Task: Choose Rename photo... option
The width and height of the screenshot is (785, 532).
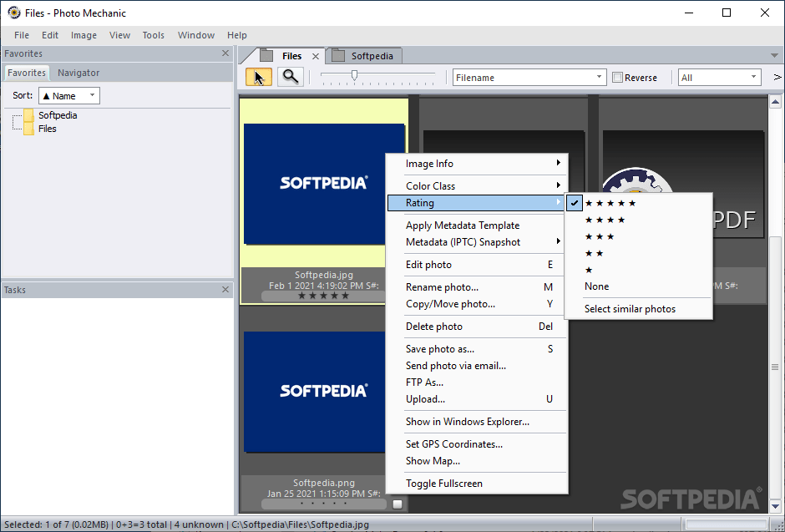Action: (x=477, y=287)
